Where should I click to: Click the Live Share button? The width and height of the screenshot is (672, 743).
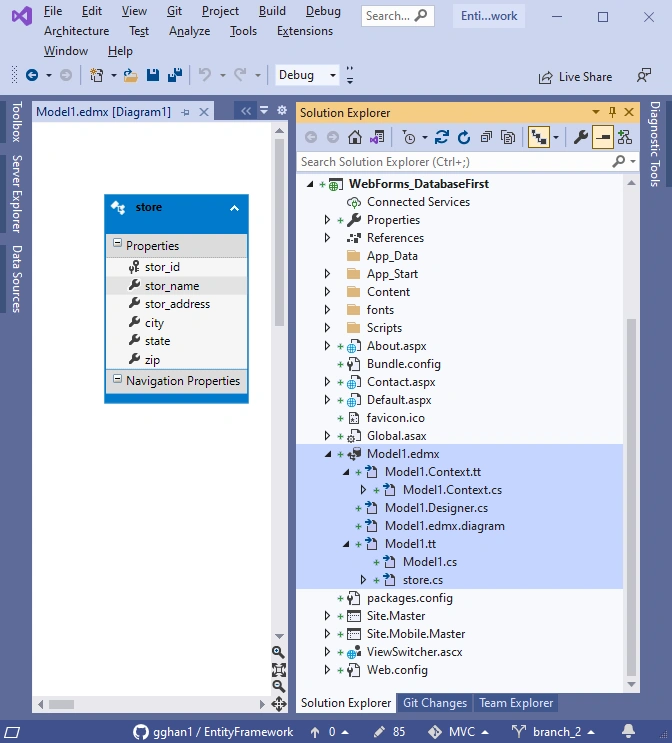click(x=575, y=77)
